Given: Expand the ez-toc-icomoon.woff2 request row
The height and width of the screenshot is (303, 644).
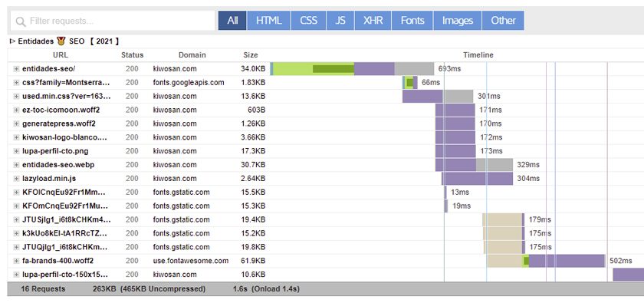Looking at the screenshot, I should [x=16, y=110].
